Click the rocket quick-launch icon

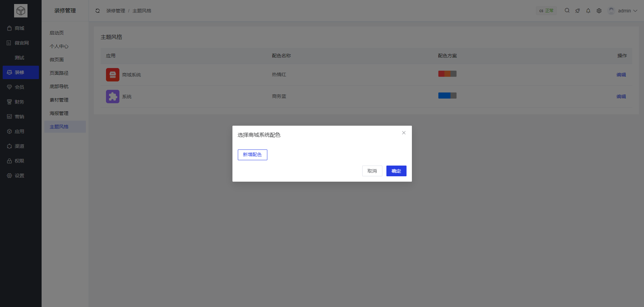578,10
